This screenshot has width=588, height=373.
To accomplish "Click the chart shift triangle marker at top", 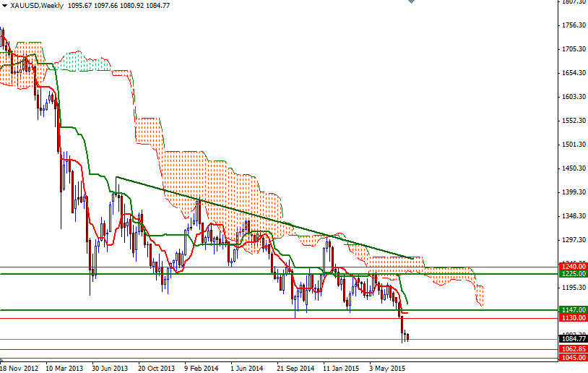I will (410, 3).
